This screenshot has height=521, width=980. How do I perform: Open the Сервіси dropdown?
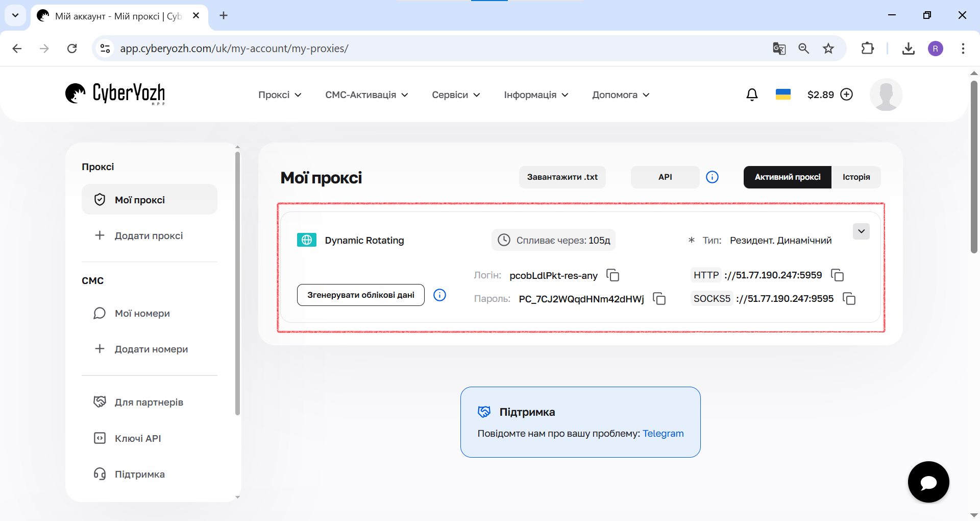[456, 95]
